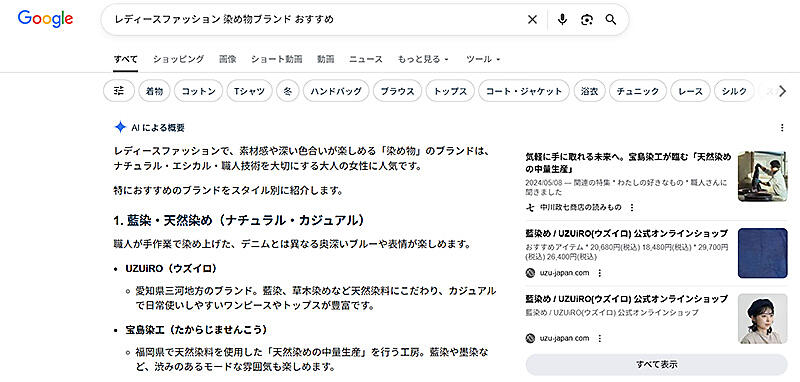
Task: Open three-dot menu of second uzu-japan.com source
Action: [x=599, y=338]
